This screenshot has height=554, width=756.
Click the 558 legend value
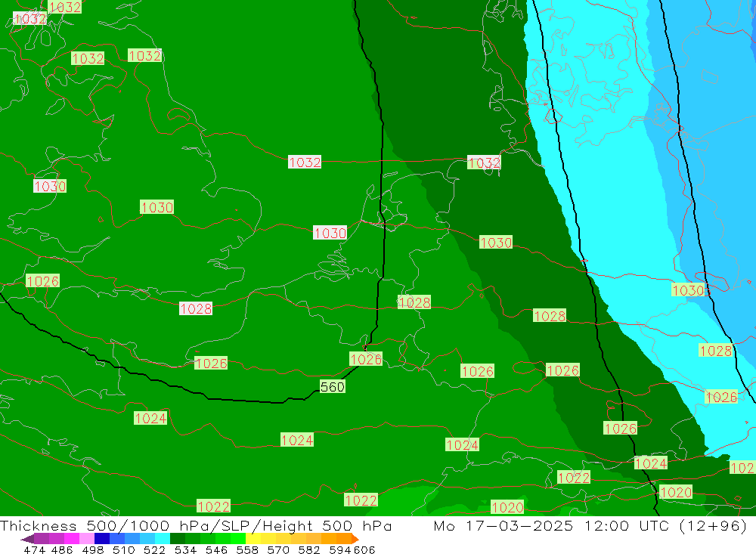[247, 549]
